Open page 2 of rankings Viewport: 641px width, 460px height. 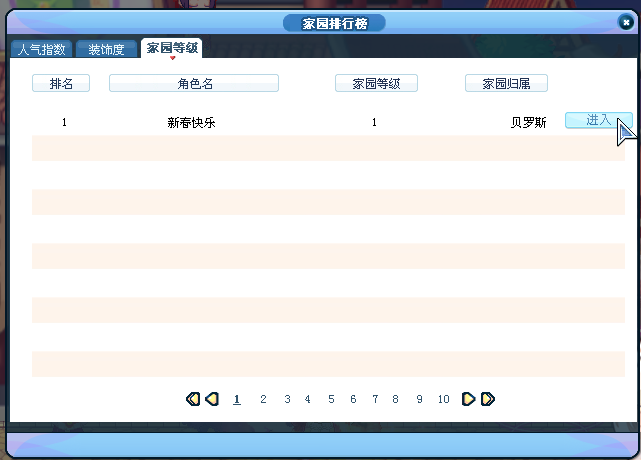coord(263,399)
